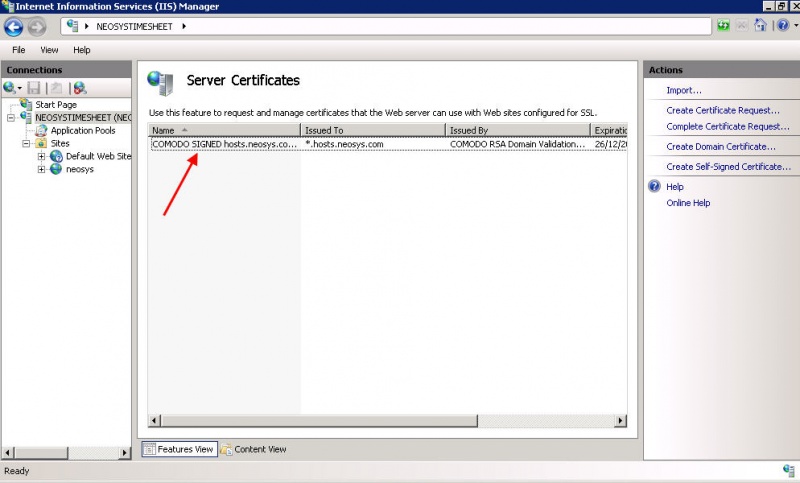
Task: Click the certificate list horizontal scrollbar thumb
Action: (x=319, y=421)
